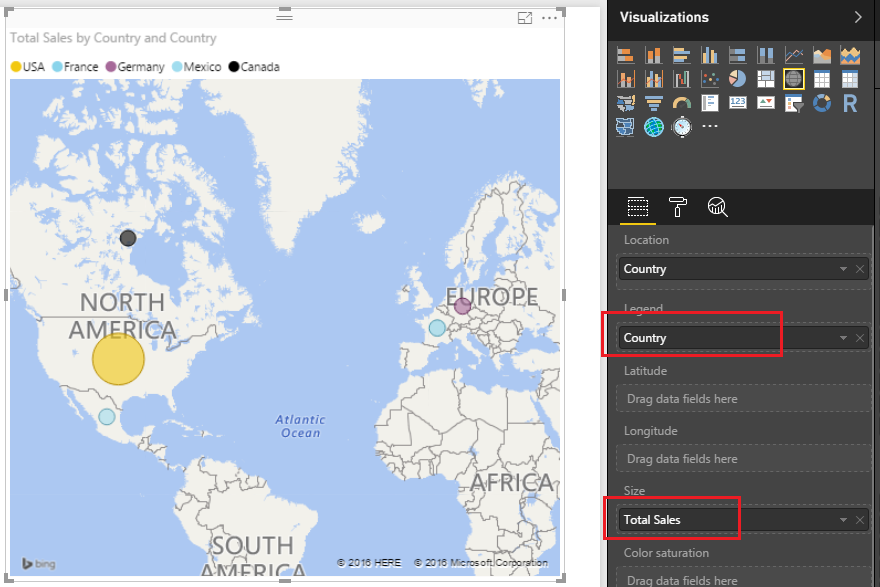Select the blue France bubble on map
This screenshot has height=587, width=880.
pyautogui.click(x=437, y=328)
